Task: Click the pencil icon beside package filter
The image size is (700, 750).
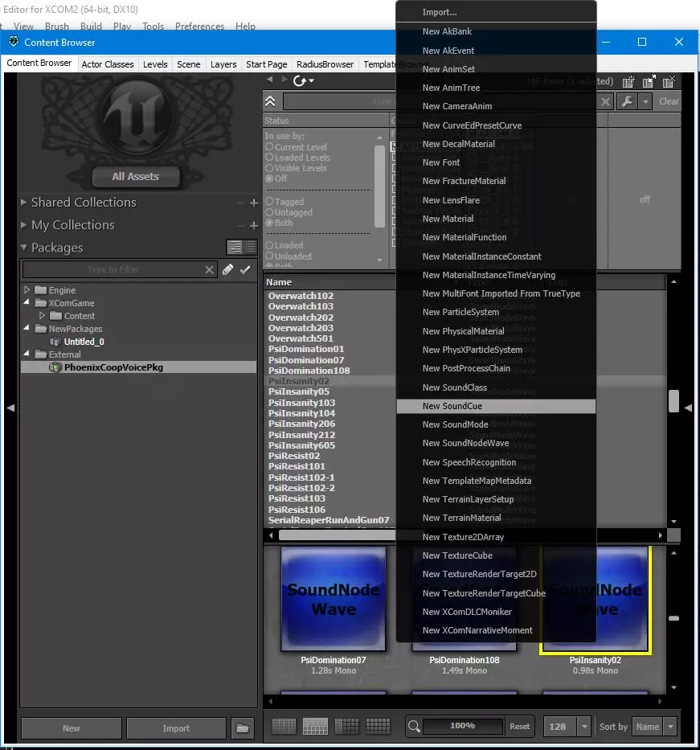Action: [x=228, y=270]
